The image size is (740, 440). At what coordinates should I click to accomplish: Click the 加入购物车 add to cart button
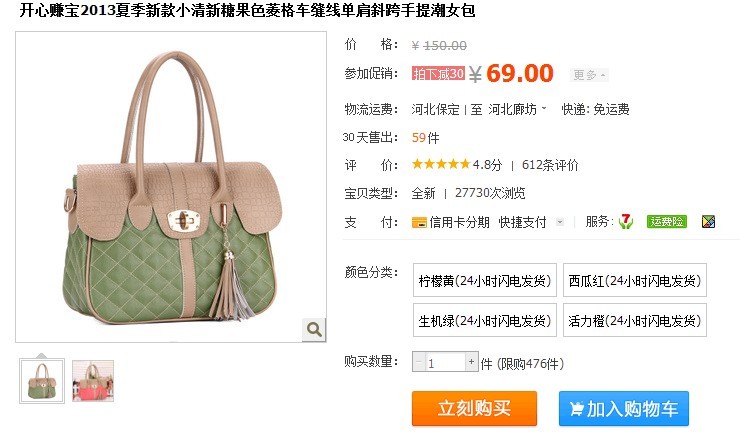tap(623, 408)
